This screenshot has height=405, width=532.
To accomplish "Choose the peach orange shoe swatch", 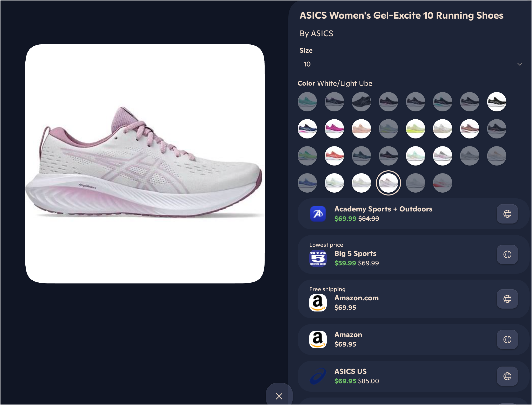I will click(361, 129).
